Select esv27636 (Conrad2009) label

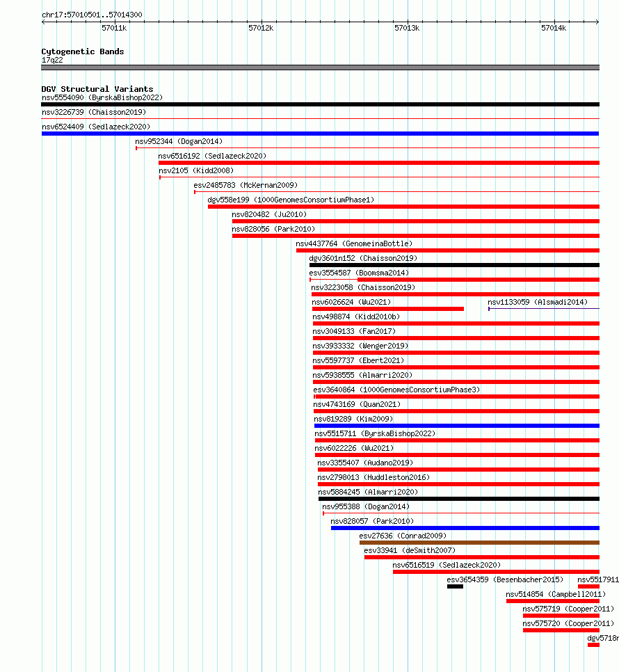pyautogui.click(x=403, y=535)
